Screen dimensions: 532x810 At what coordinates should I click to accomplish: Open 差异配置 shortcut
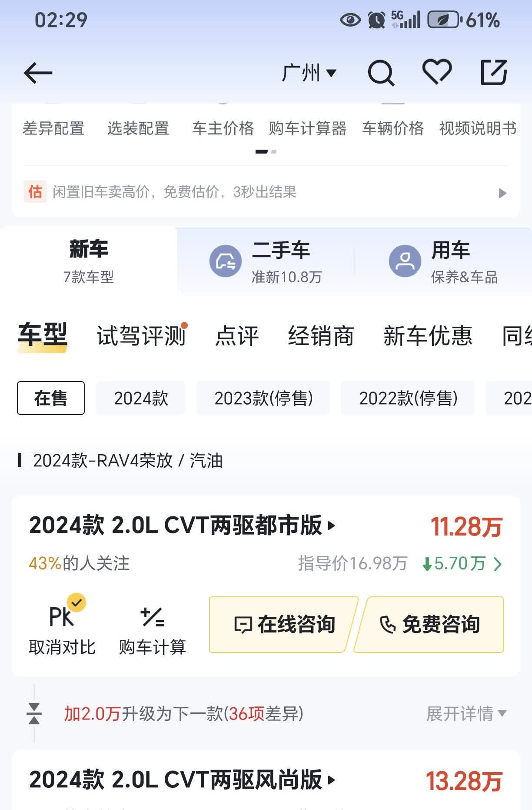pyautogui.click(x=53, y=128)
